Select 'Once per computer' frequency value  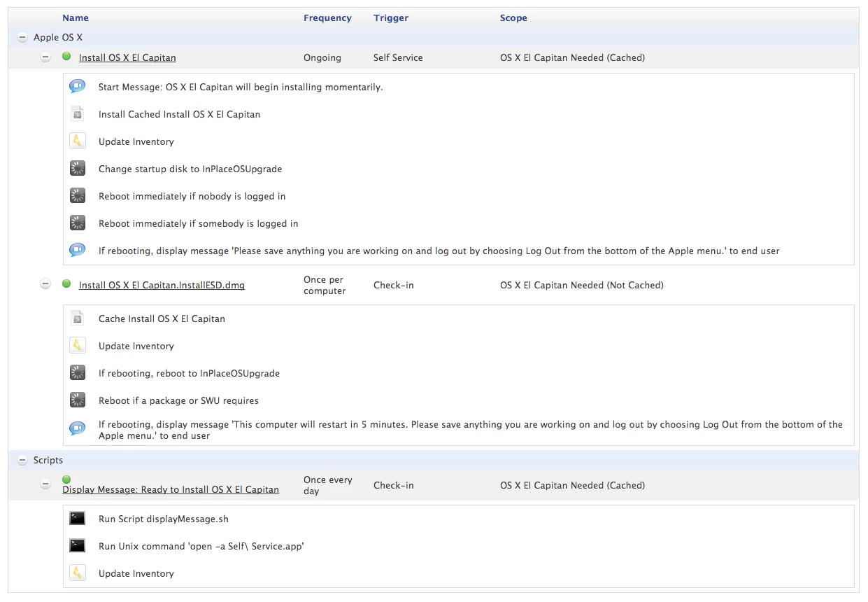[x=325, y=286]
